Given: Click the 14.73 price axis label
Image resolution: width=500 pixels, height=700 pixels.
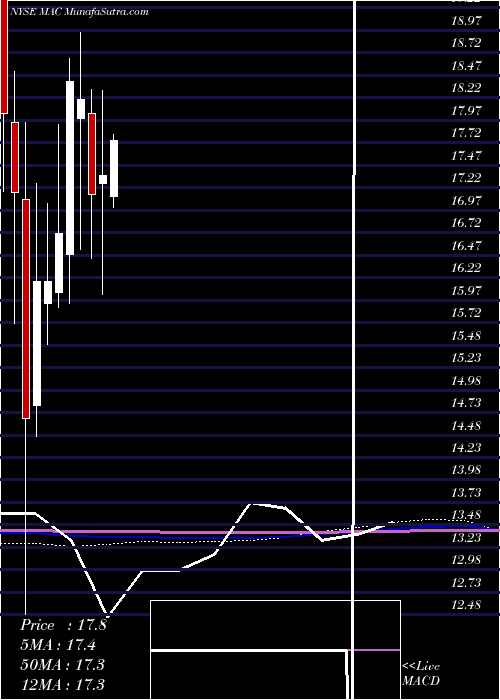Looking at the screenshot, I should point(466,403).
